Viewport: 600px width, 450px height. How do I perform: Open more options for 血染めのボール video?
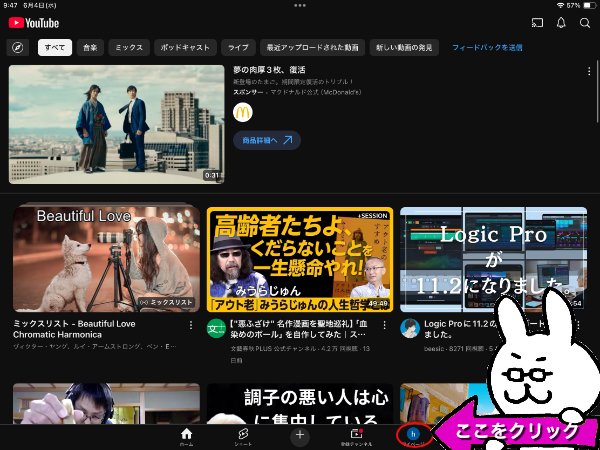tap(384, 325)
